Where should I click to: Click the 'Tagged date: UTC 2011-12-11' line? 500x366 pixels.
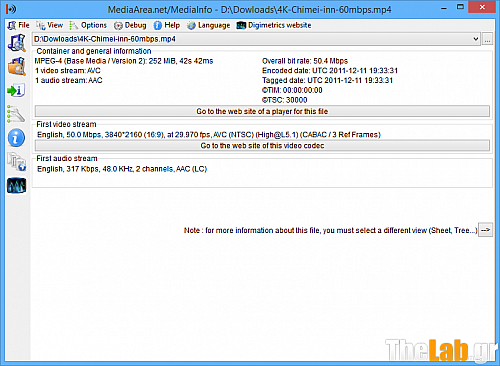(327, 80)
